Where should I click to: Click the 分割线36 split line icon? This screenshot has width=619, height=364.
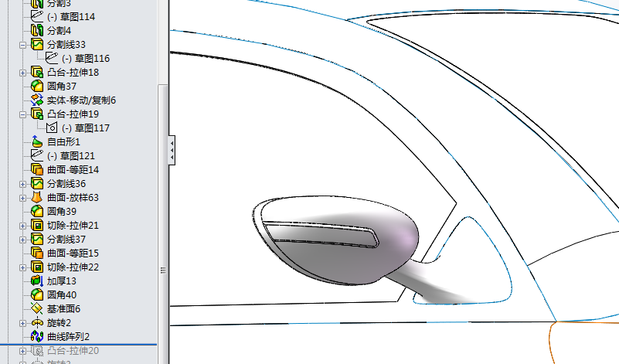click(37, 183)
